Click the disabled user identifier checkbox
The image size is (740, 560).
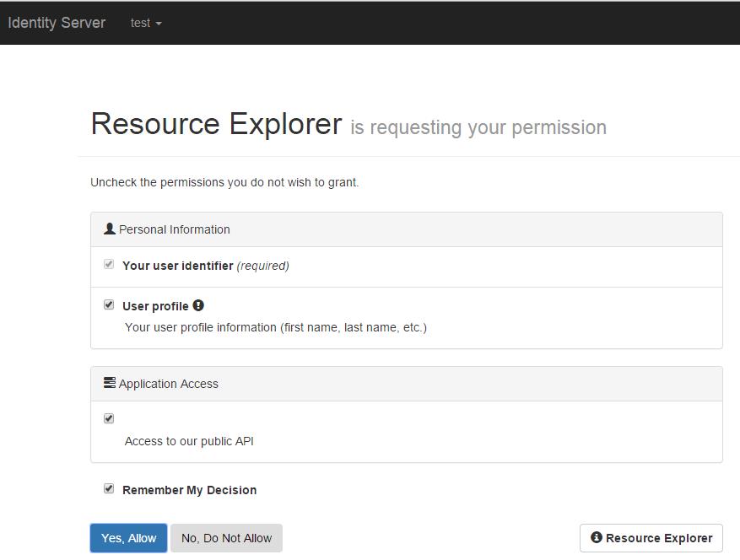(x=109, y=264)
